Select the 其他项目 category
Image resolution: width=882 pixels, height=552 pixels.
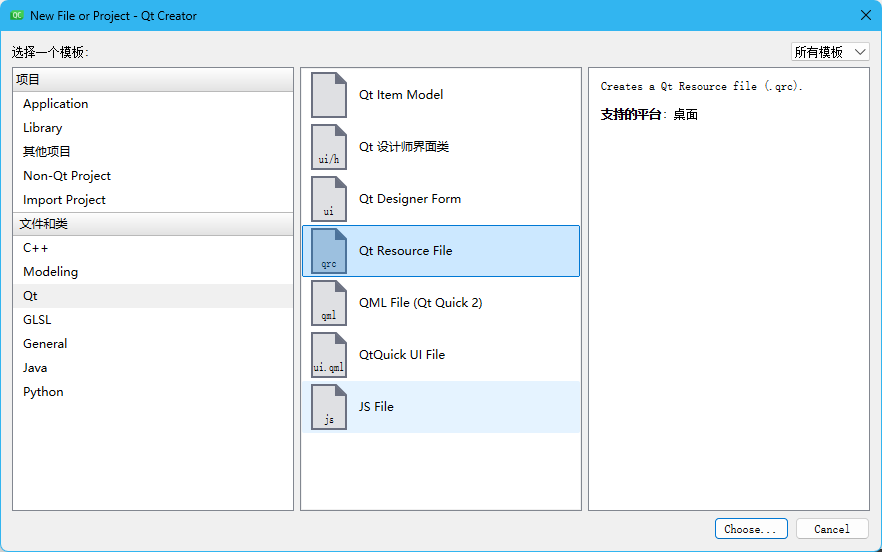[152, 151]
